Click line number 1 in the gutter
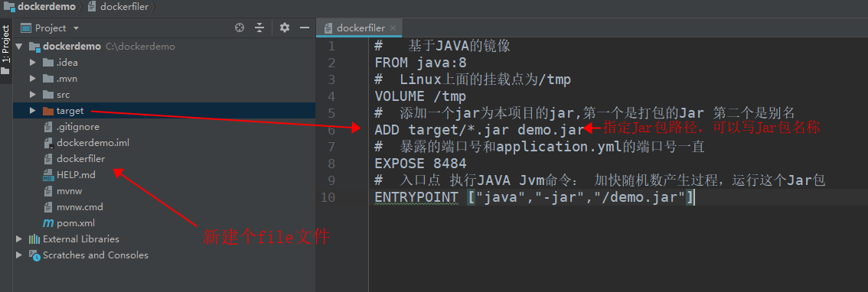The width and height of the screenshot is (868, 292). coord(331,46)
